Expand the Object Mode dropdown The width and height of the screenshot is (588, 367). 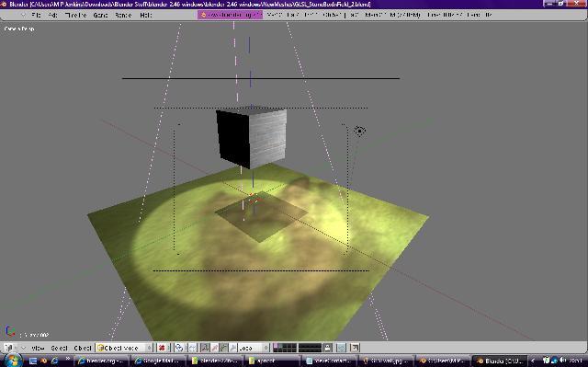(125, 348)
